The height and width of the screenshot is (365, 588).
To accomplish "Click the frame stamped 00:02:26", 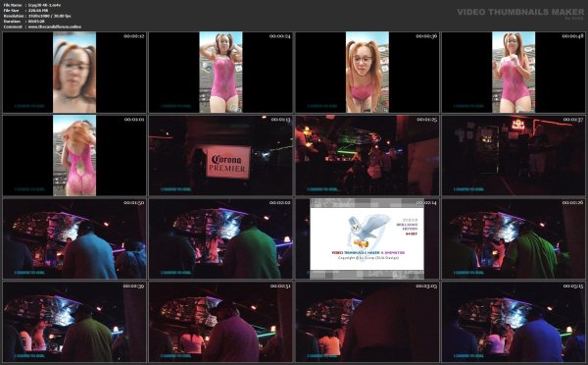I will 514,238.
